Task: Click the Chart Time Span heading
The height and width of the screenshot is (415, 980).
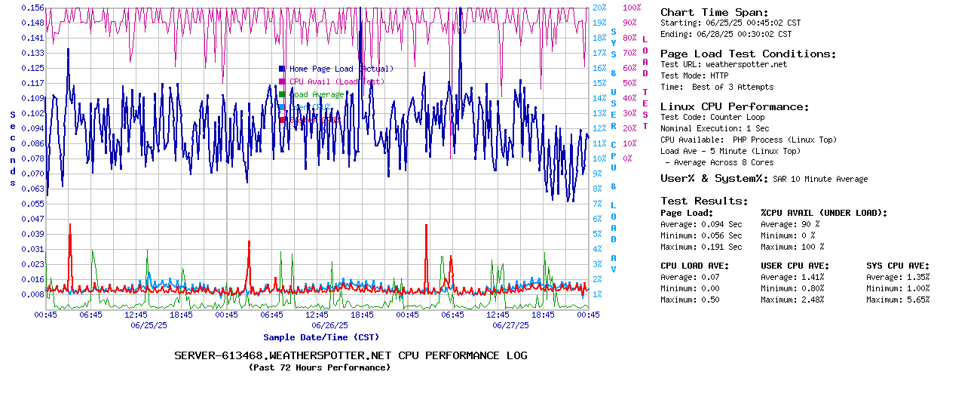Action: pos(714,13)
